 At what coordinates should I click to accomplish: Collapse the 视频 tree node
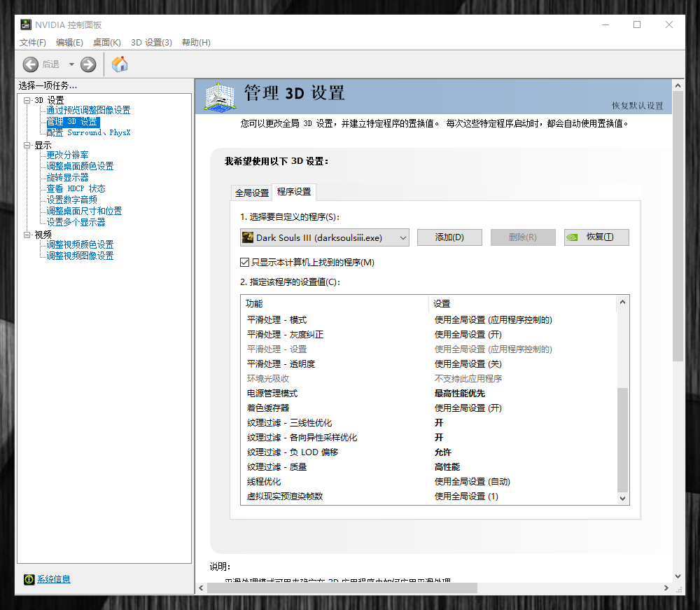27,235
